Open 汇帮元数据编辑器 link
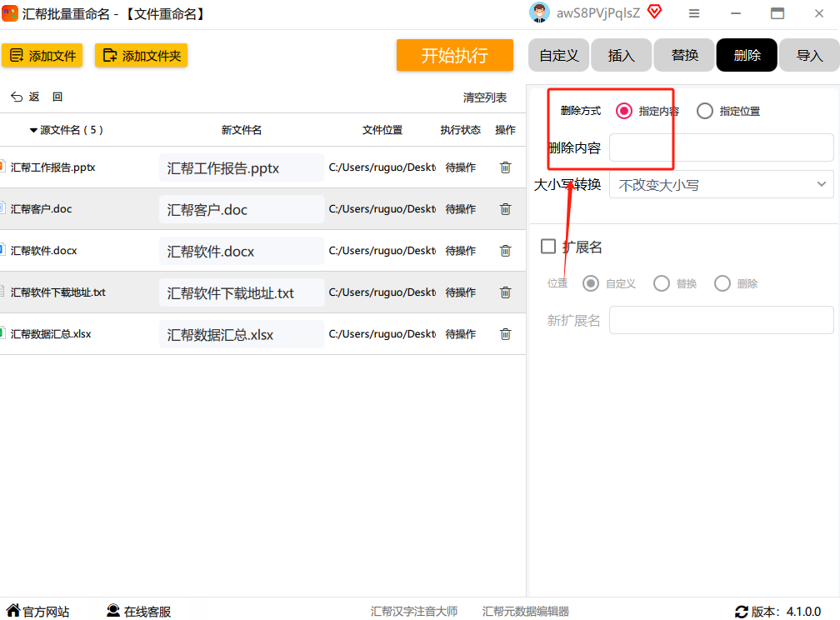840x620 pixels. [x=526, y=612]
